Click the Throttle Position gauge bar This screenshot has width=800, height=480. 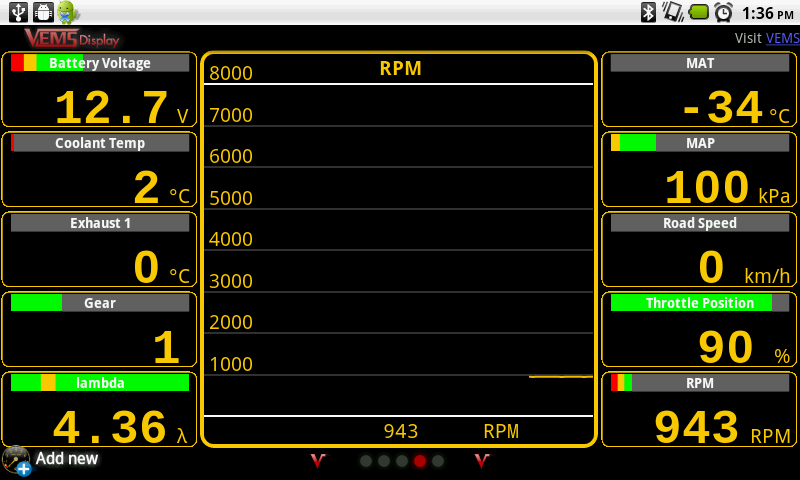699,303
